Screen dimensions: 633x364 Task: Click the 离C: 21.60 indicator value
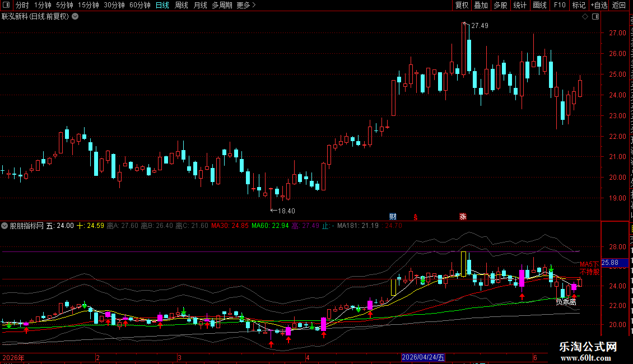192,226
